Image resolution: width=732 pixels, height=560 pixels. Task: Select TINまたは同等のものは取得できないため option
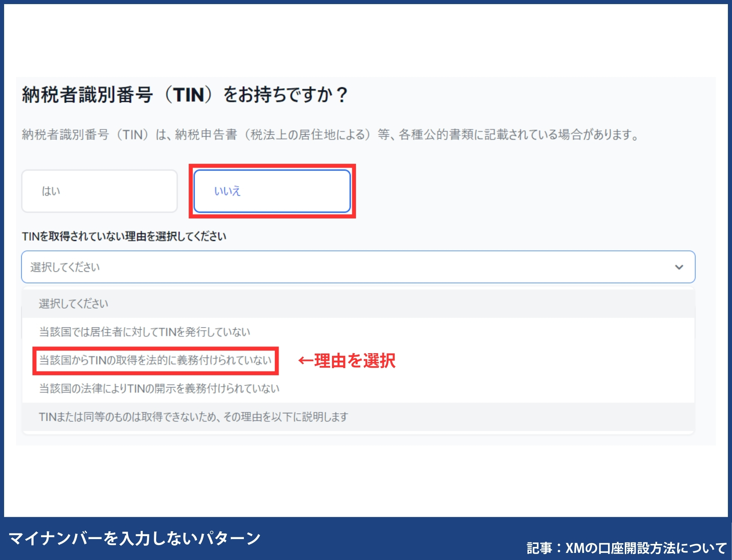click(x=358, y=417)
